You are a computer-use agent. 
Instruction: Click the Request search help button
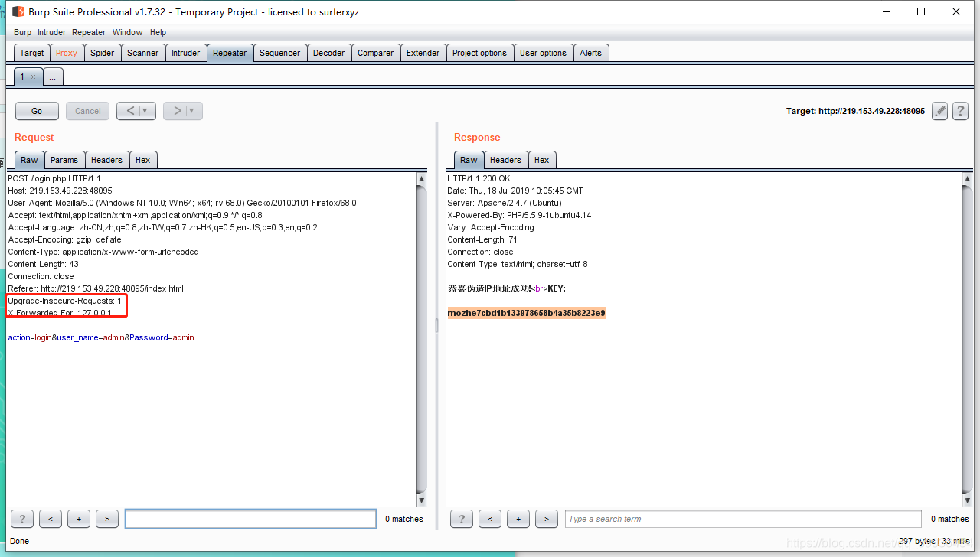(x=22, y=519)
